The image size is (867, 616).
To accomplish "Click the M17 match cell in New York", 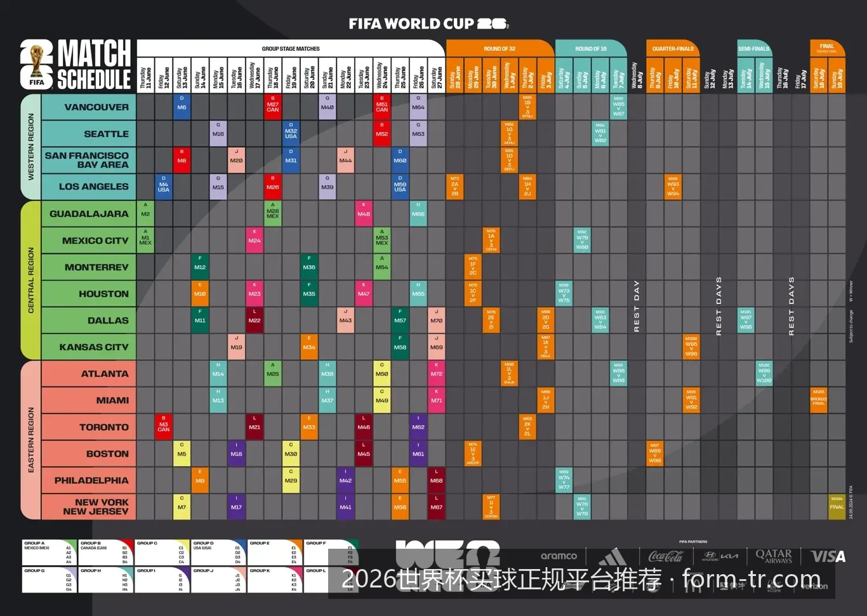I will [x=236, y=507].
